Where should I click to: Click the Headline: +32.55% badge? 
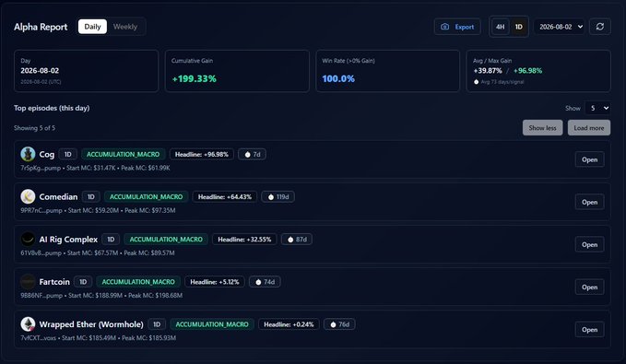tap(244, 240)
